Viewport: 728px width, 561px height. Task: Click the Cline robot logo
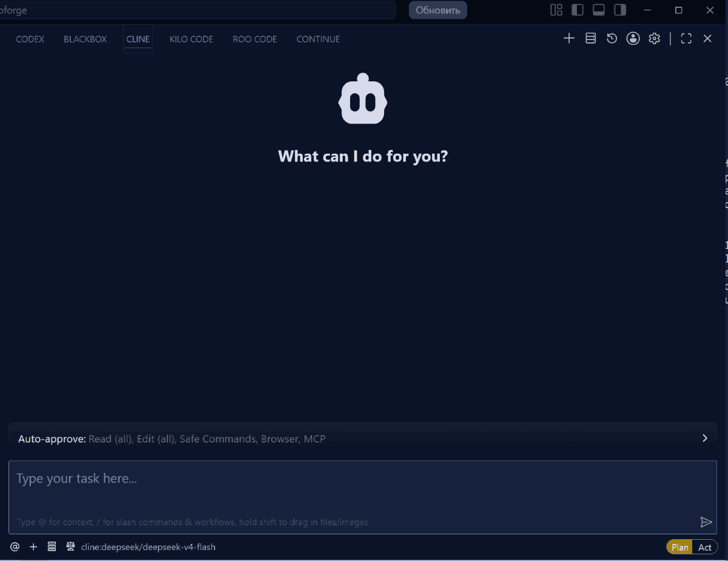[363, 99]
